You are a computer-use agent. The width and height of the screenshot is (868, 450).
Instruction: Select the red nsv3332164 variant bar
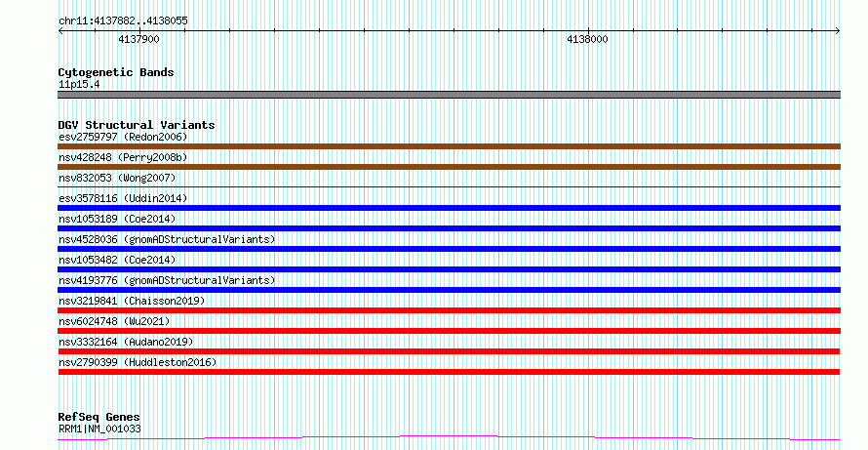pos(449,351)
